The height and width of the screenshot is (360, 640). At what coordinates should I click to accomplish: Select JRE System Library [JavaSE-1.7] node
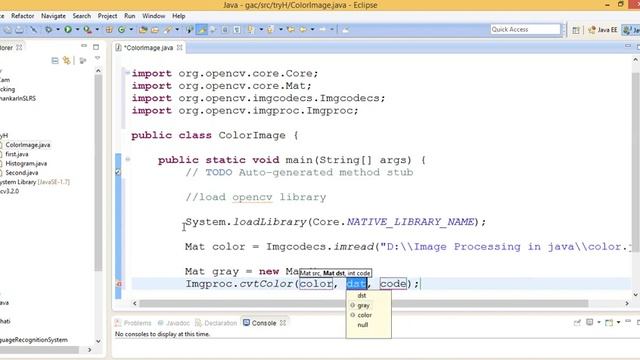[x=35, y=182]
